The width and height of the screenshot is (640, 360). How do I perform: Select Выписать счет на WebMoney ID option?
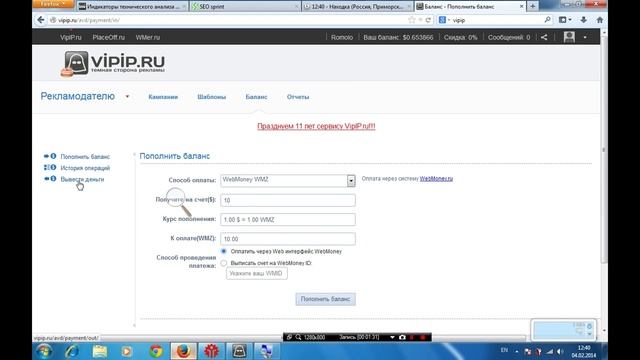224,263
